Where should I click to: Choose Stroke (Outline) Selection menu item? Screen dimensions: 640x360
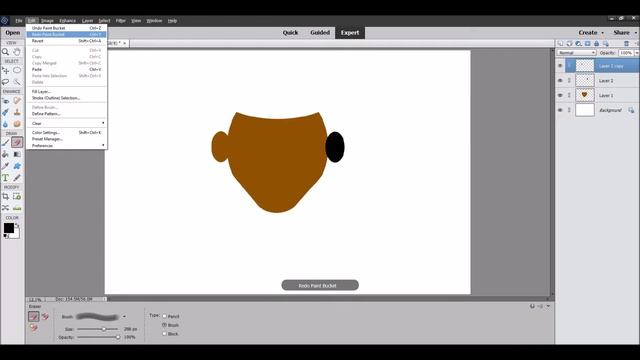67,98
